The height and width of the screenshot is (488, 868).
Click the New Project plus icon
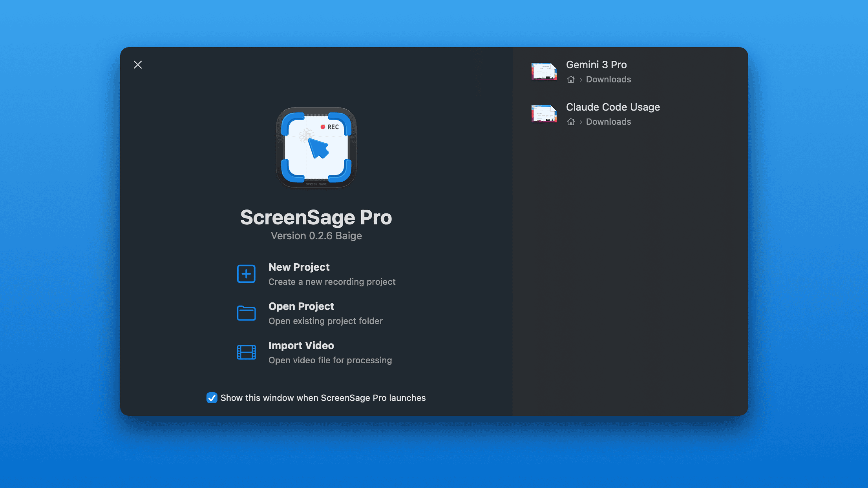click(x=246, y=274)
